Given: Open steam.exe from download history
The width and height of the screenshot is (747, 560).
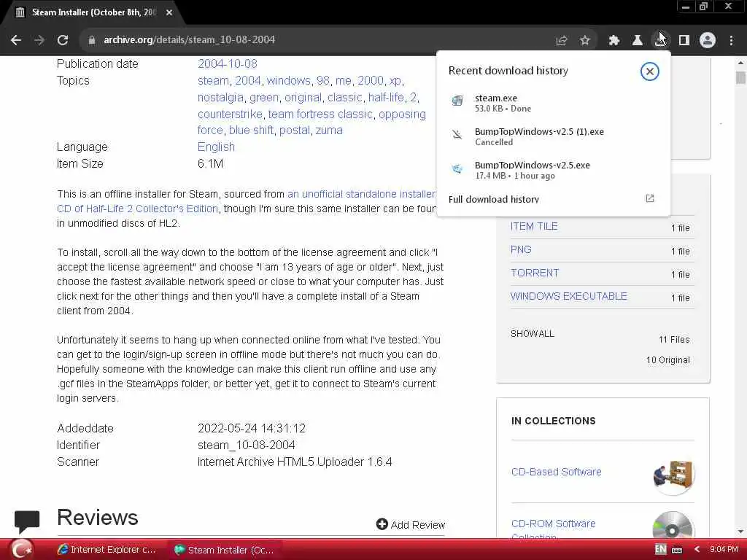Looking at the screenshot, I should pos(554,103).
